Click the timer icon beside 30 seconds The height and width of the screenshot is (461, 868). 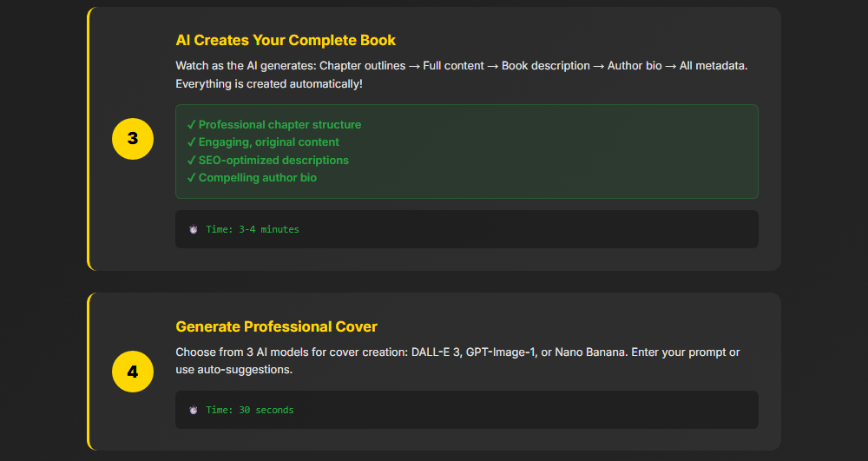[194, 410]
